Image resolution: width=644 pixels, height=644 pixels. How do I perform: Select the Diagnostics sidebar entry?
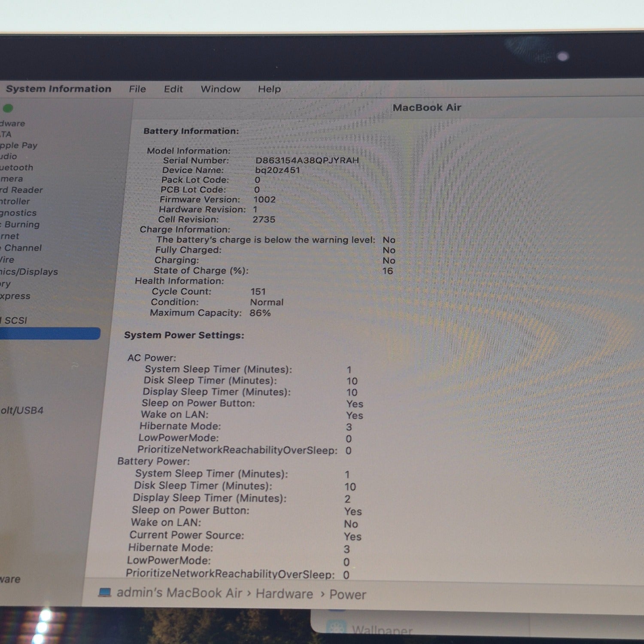[x=18, y=213]
